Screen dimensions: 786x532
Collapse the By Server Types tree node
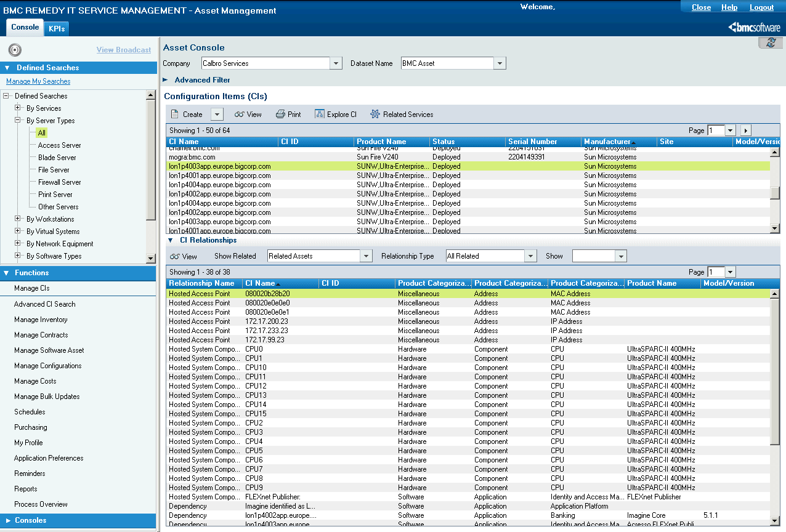(18, 121)
